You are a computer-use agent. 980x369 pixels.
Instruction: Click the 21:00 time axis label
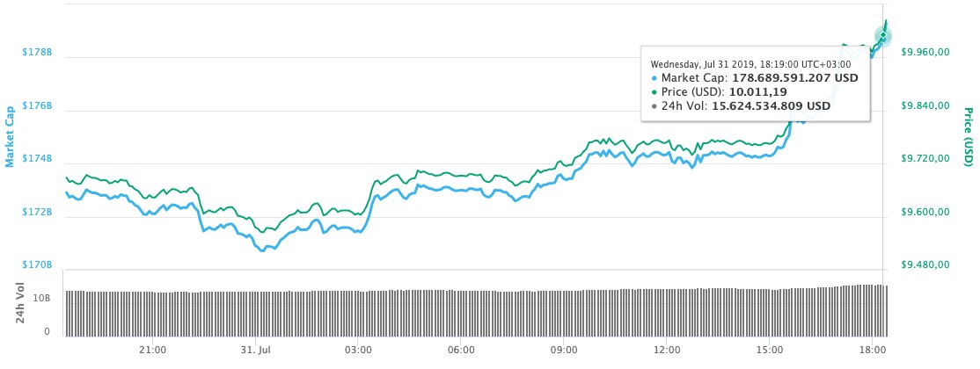point(152,350)
